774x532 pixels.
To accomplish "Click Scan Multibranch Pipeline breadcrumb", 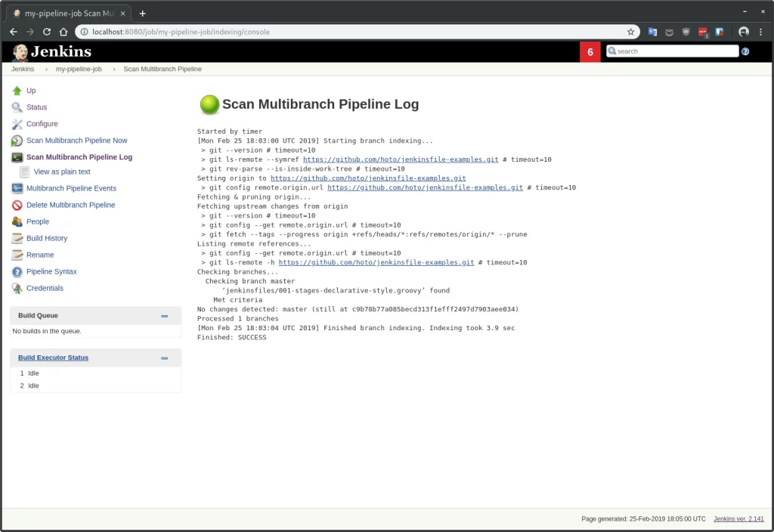I will tap(163, 69).
